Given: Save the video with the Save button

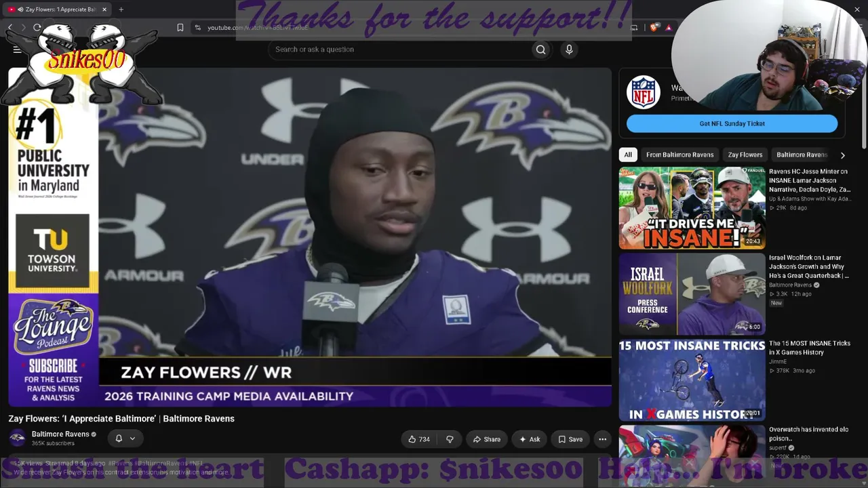Looking at the screenshot, I should (x=570, y=439).
